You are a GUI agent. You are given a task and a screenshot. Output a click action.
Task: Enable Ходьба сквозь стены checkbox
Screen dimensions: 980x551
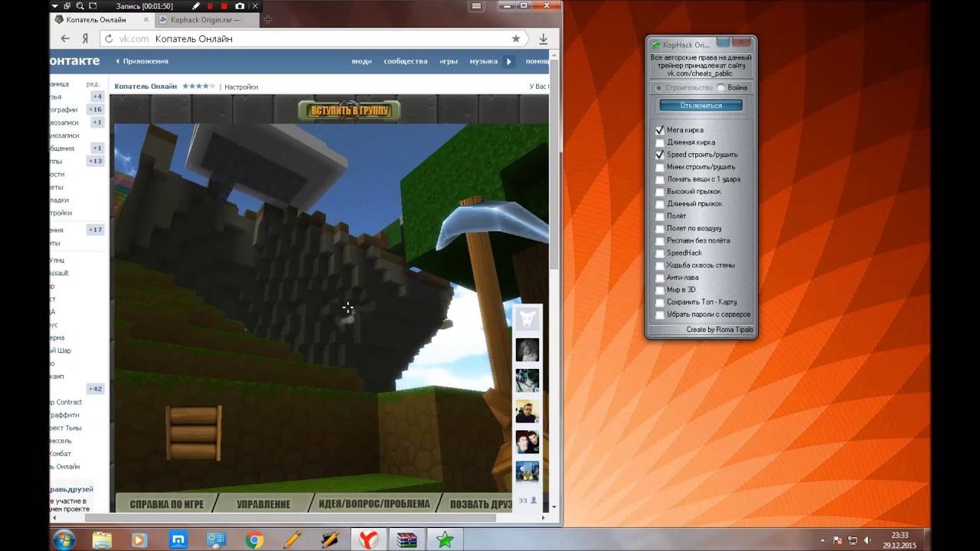click(660, 265)
